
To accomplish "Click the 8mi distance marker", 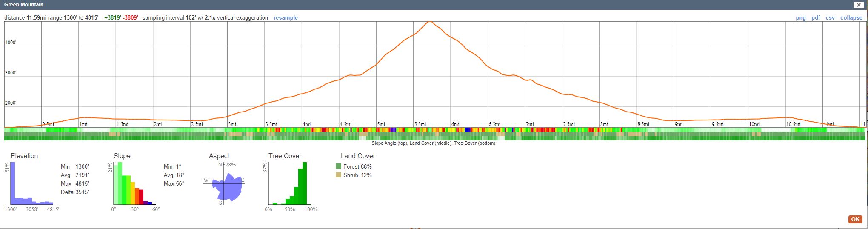I will pos(604,124).
